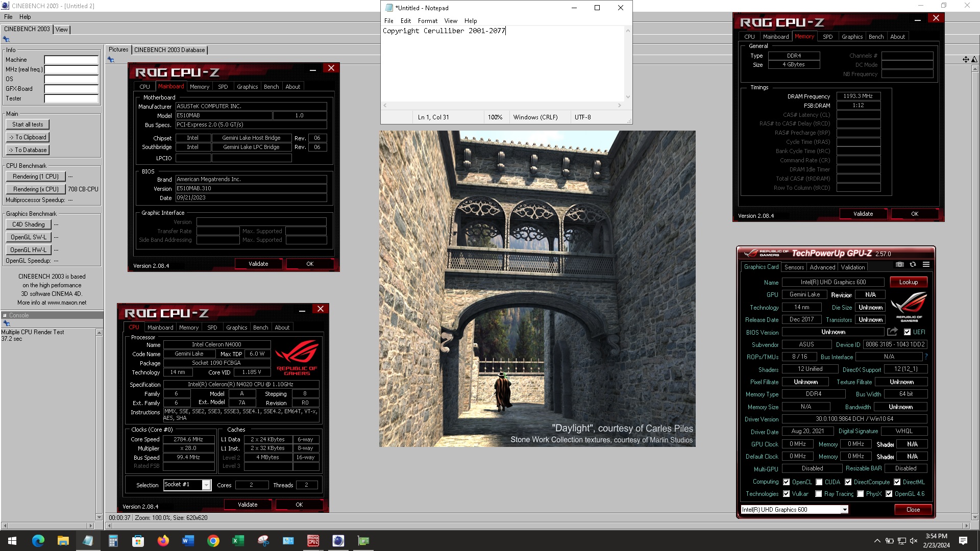Screen dimensions: 980x551
Task: Open Word from the taskbar
Action: 188,541
